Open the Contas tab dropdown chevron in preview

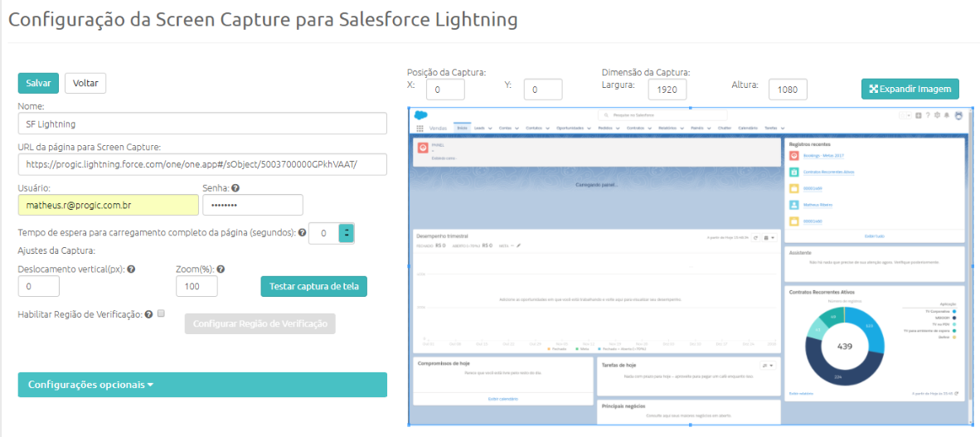tap(517, 129)
